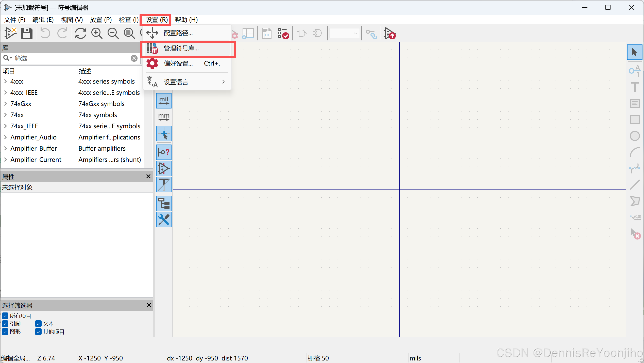This screenshot has height=363, width=644.
Task: Click the undo arrow
Action: click(45, 33)
